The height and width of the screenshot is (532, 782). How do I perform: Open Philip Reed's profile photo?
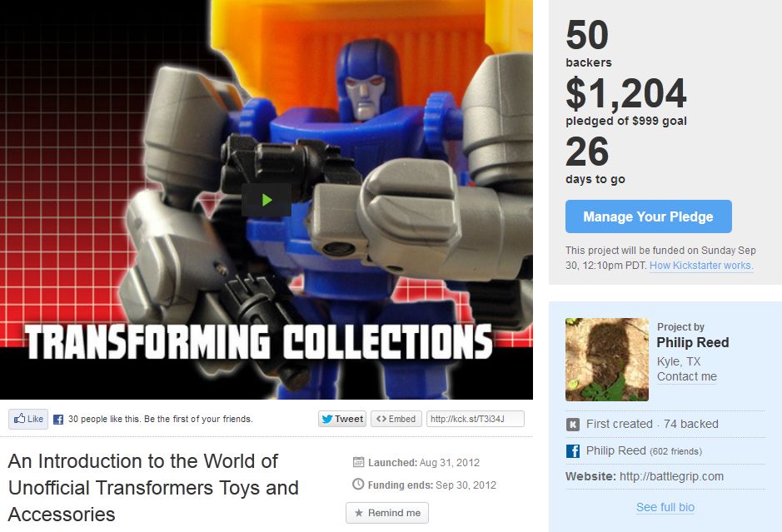(607, 360)
